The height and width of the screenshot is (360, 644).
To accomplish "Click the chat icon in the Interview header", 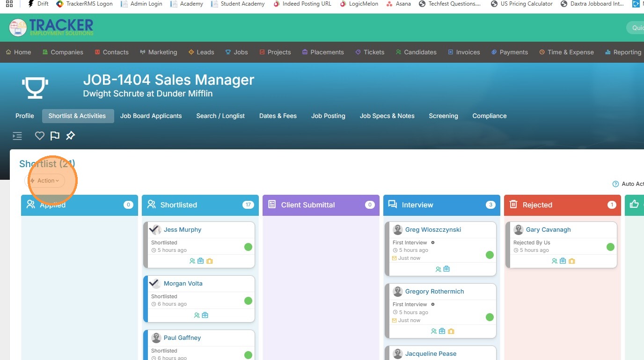I will coord(393,205).
